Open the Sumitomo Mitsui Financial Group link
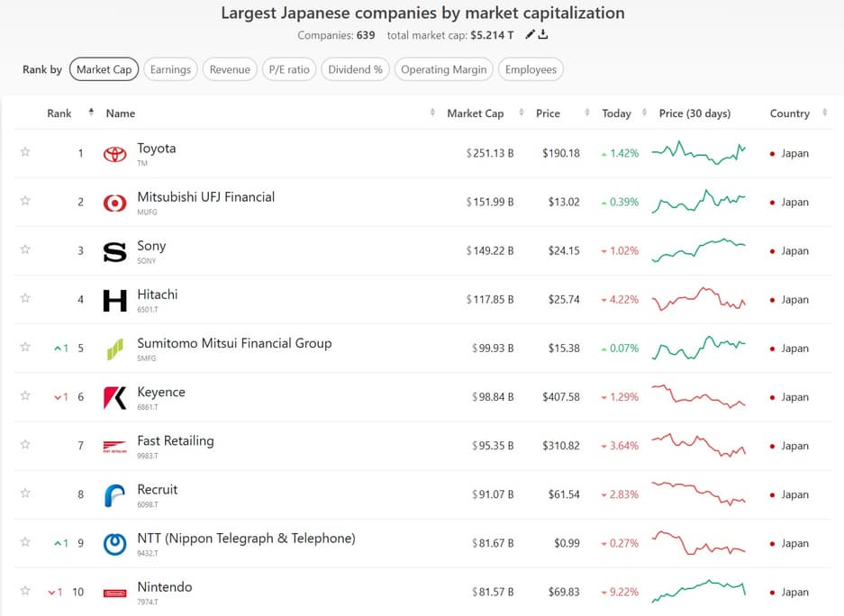 [x=234, y=343]
